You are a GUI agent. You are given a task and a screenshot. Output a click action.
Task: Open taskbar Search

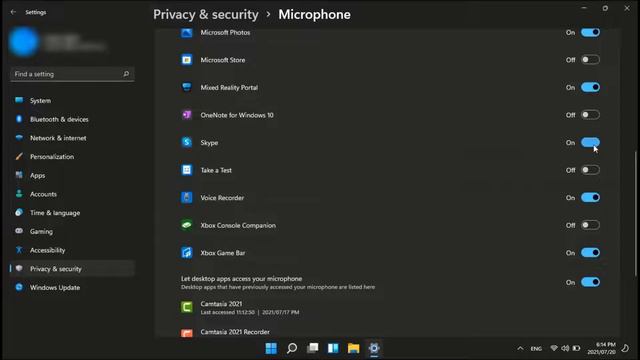(x=291, y=348)
